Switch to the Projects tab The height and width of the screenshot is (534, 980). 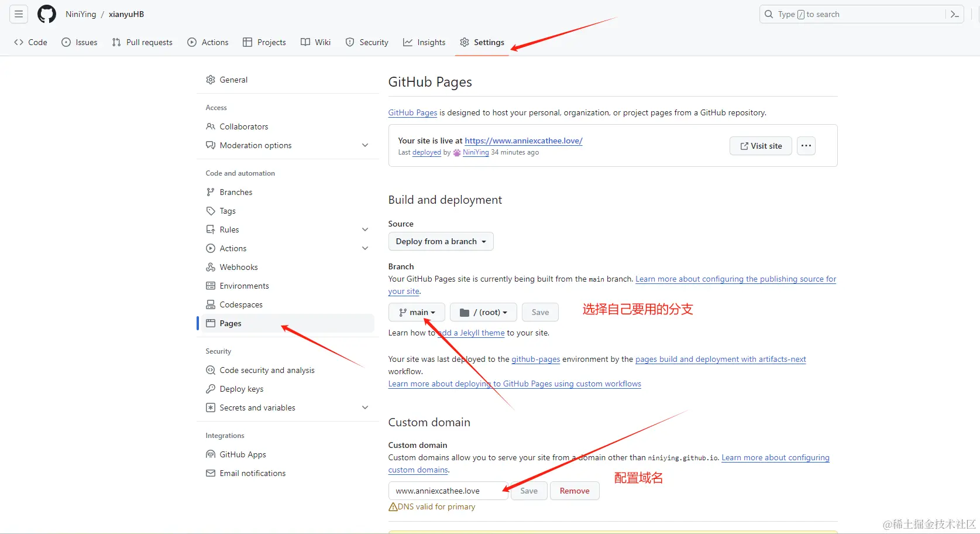coord(264,42)
